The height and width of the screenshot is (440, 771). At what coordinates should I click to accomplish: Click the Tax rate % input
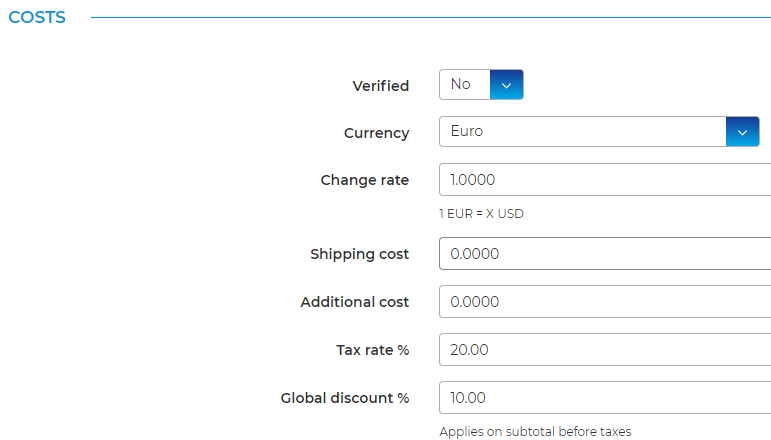(x=604, y=350)
